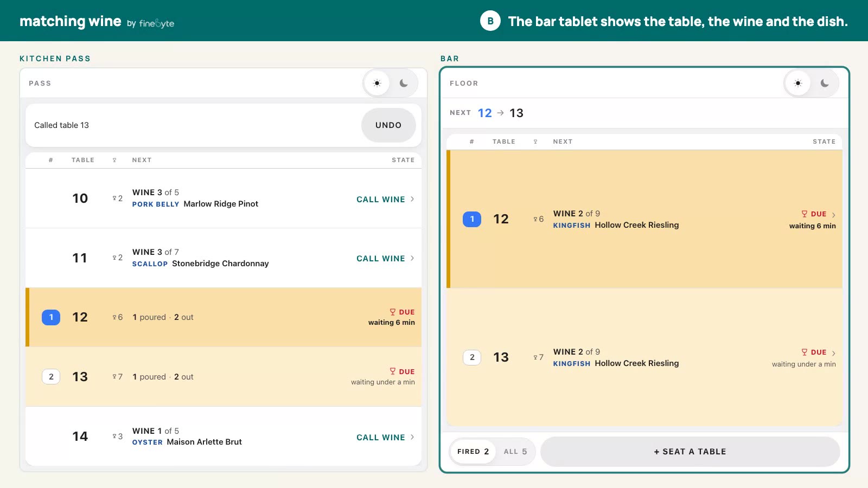Select sun icon in Bar Floor header
Screen dimensions: 868x488
pos(798,83)
